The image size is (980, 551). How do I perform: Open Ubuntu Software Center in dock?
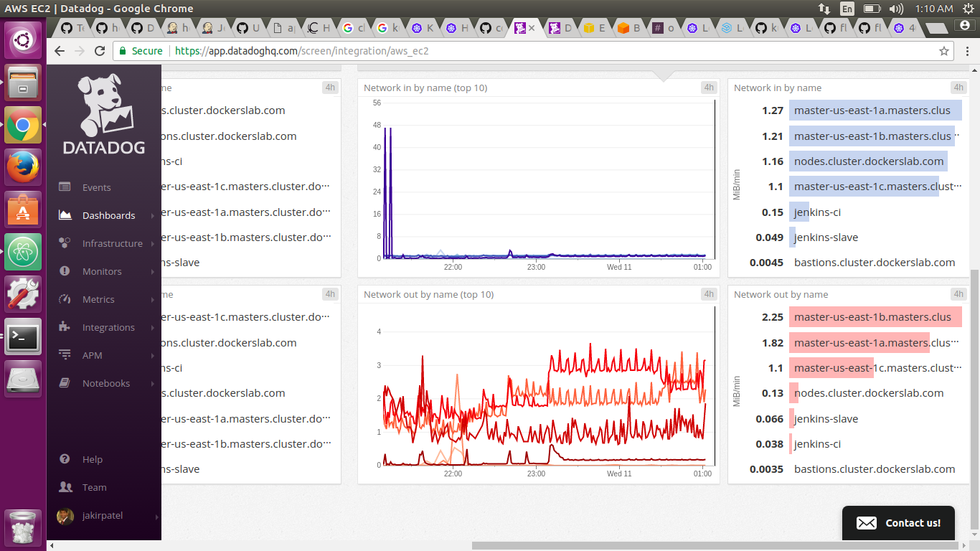coord(23,209)
